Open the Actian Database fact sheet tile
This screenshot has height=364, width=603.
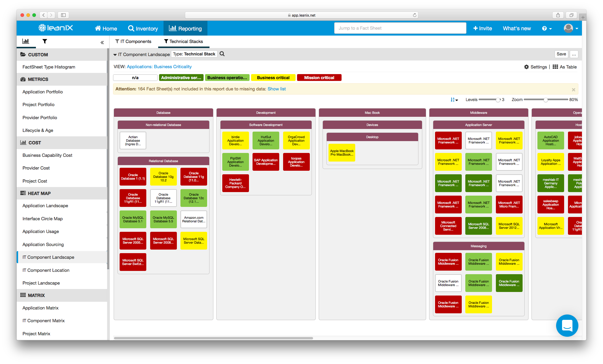[133, 141]
